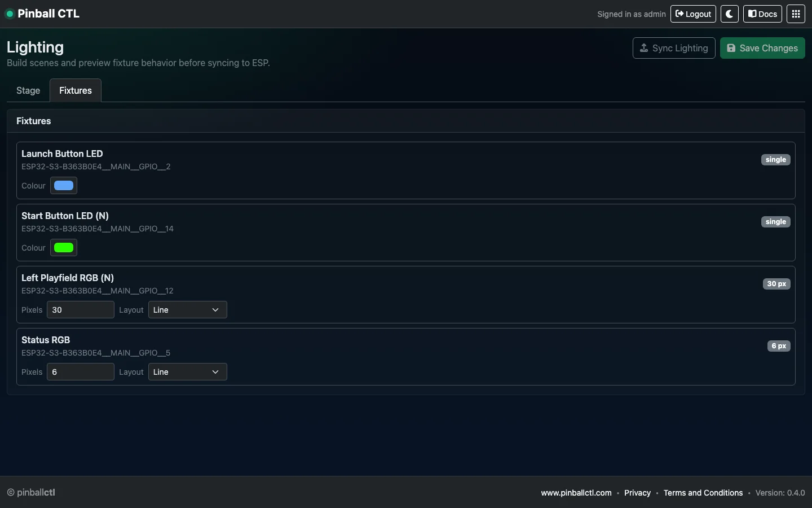812x508 pixels.
Task: Open Layout dropdown for Left Playfield RGB
Action: [x=187, y=310]
